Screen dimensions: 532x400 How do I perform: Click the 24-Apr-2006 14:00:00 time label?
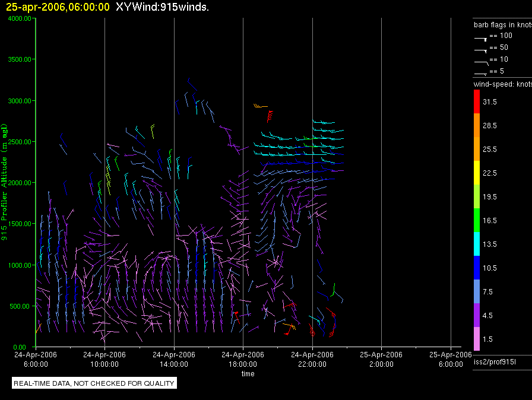(174, 359)
